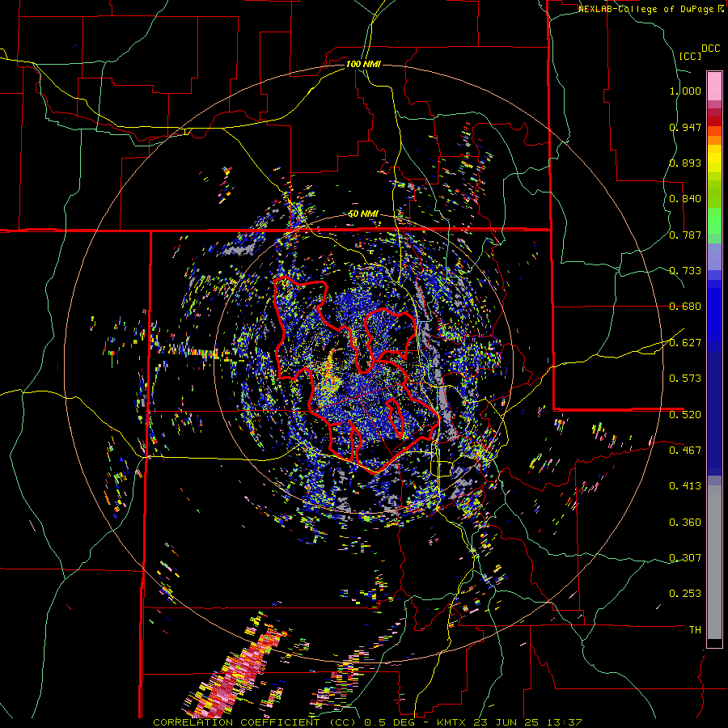The image size is (728, 728).
Task: Select the 0.733 legend value
Action: pyautogui.click(x=685, y=271)
